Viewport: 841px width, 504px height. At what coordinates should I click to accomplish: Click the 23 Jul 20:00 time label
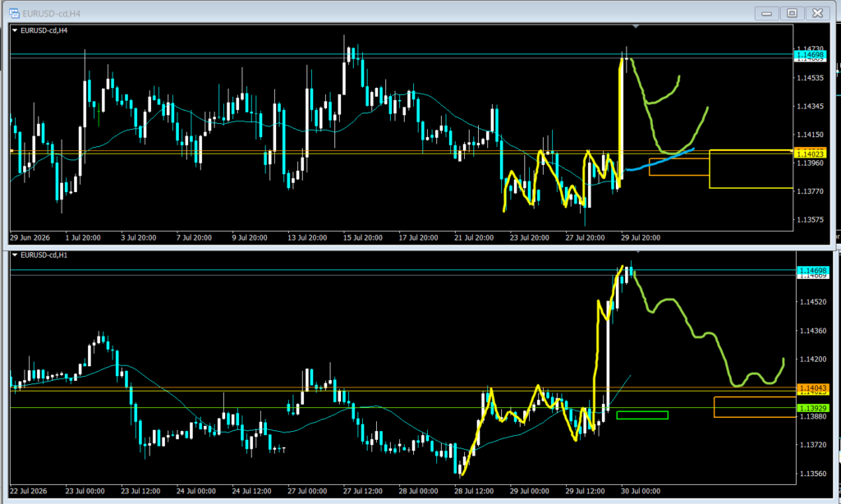pos(530,237)
